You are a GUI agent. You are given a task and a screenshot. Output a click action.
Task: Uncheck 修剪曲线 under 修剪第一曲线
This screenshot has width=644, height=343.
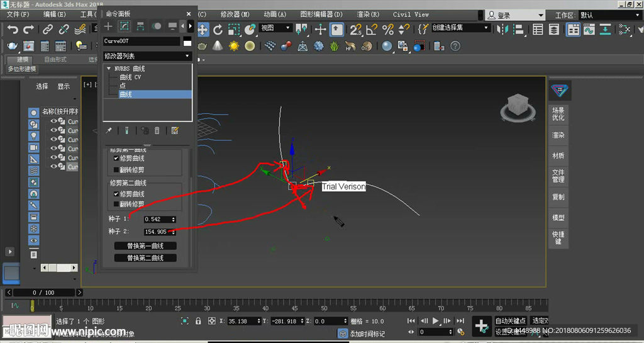(116, 158)
